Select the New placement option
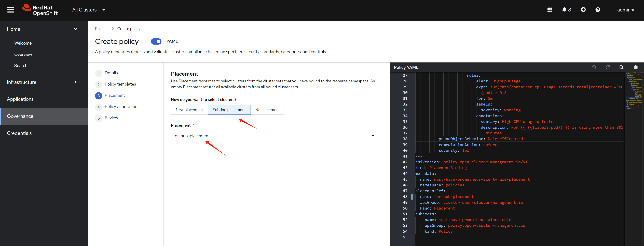This screenshot has height=246, width=644. click(189, 110)
